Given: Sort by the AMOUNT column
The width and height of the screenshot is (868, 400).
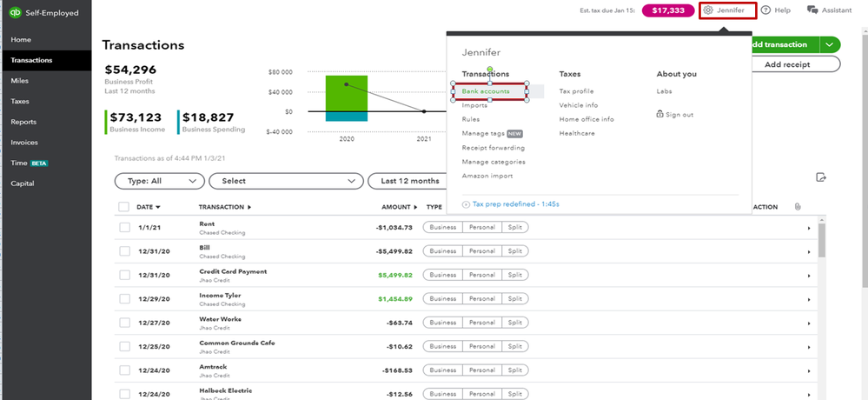Looking at the screenshot, I should point(399,207).
